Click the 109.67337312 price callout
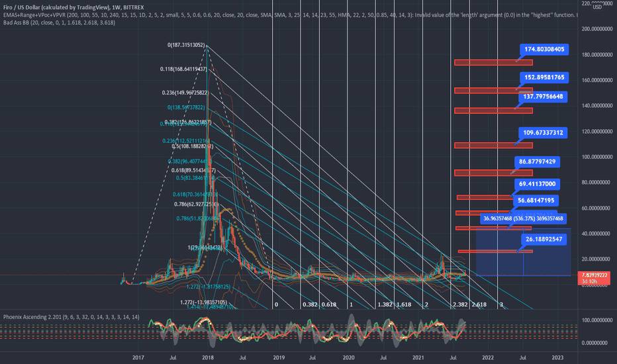 (x=543, y=132)
